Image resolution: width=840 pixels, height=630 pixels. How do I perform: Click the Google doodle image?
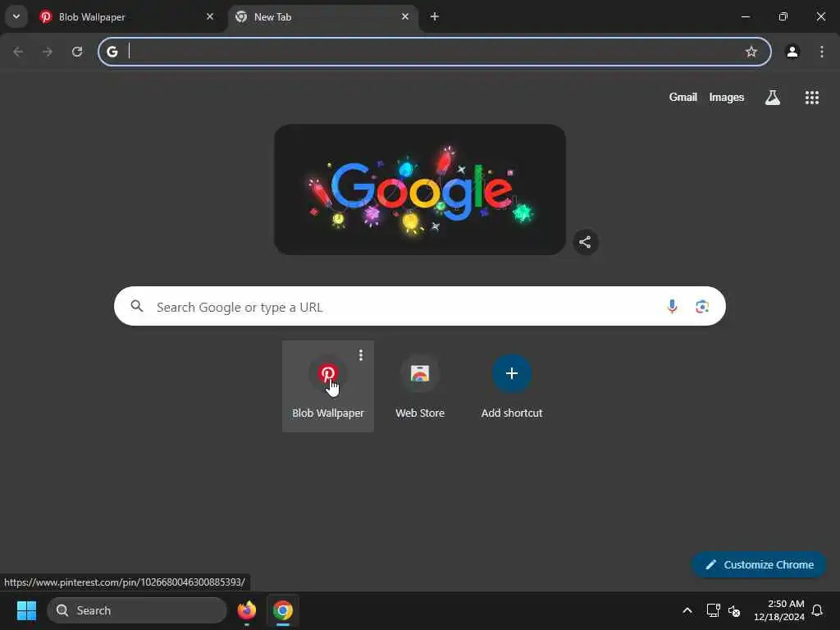point(420,189)
